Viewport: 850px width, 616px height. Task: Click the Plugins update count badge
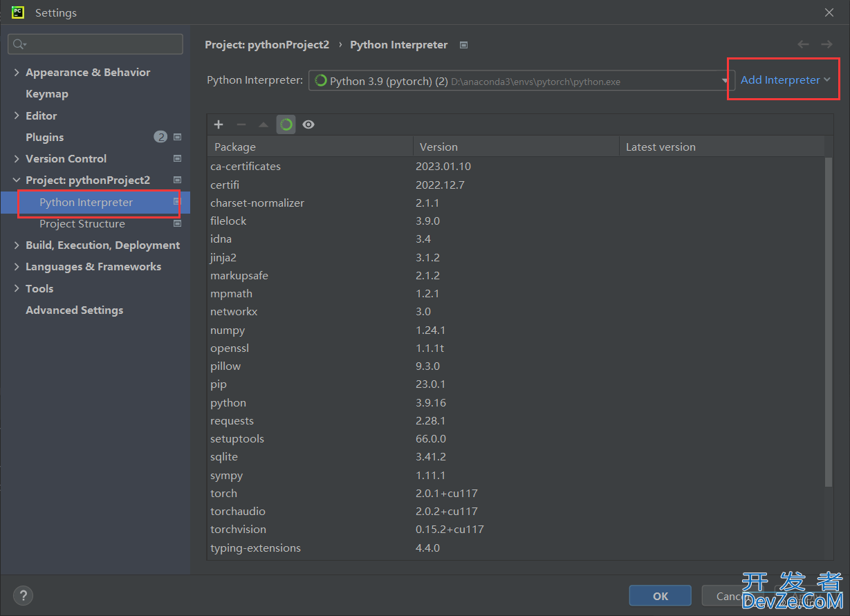pyautogui.click(x=160, y=137)
